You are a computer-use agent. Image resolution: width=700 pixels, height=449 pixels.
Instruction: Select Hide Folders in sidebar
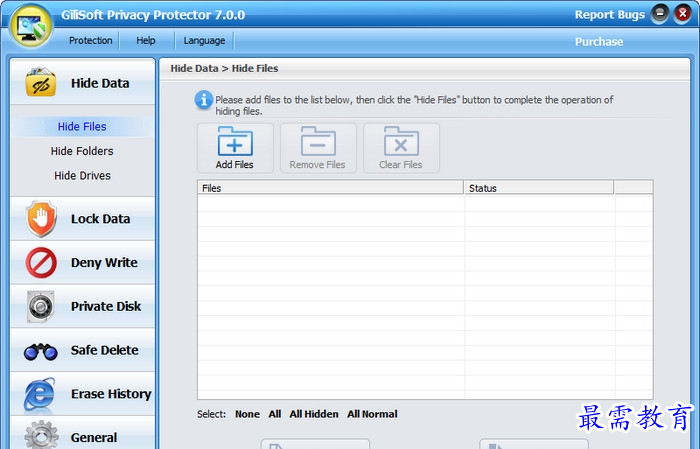coord(82,151)
